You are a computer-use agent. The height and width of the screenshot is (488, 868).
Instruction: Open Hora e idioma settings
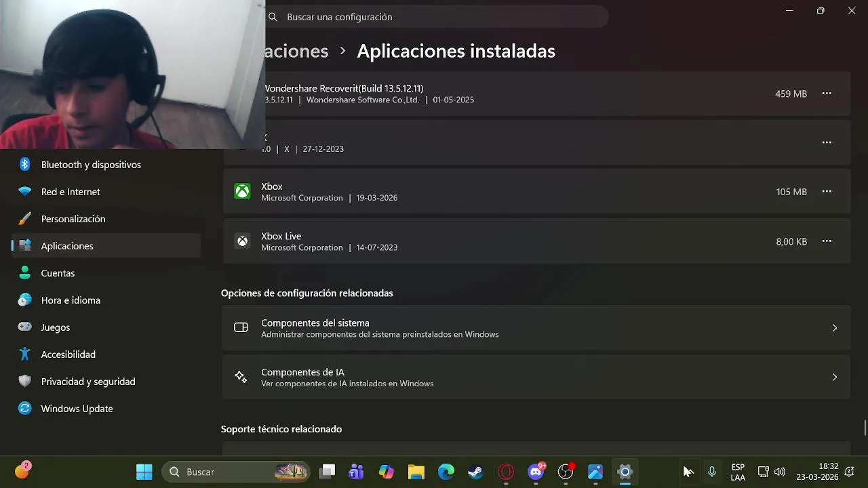[71, 300]
